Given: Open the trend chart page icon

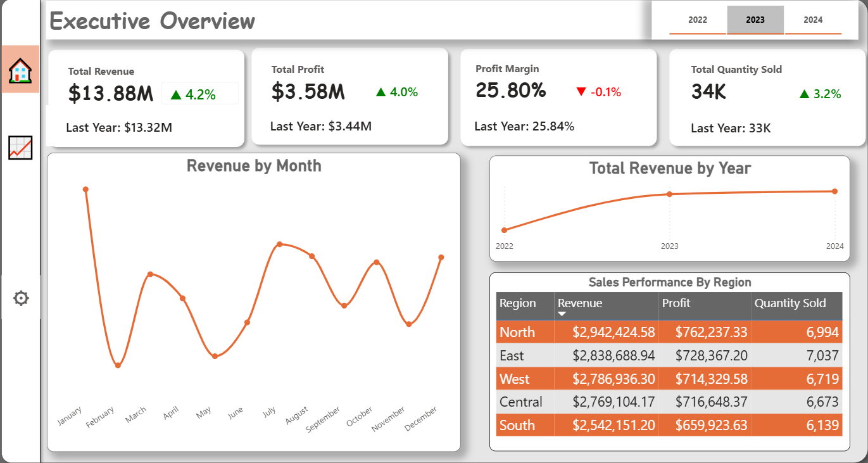Looking at the screenshot, I should (20, 148).
